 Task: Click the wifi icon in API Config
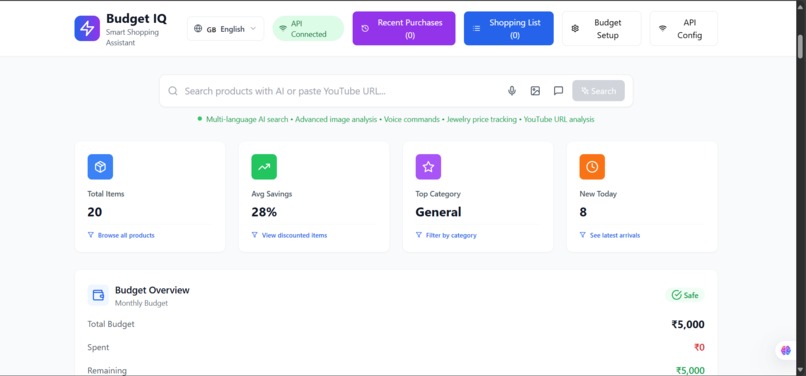pyautogui.click(x=663, y=29)
